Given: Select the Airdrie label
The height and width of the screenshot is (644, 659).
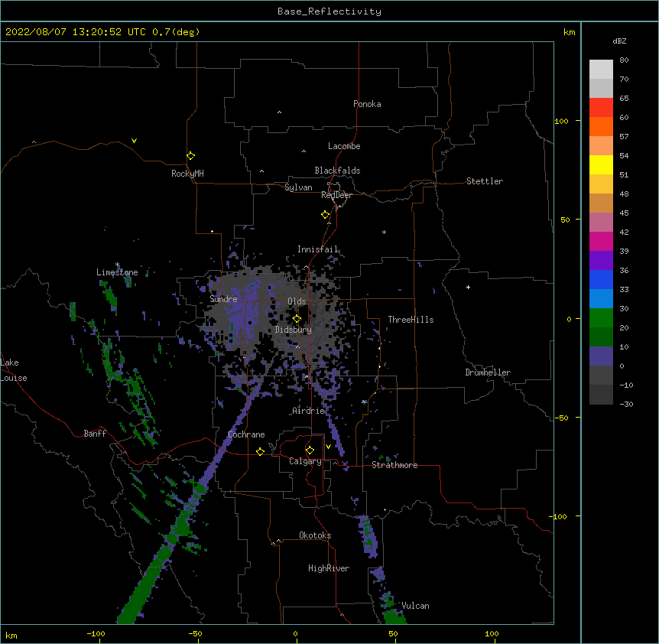Looking at the screenshot, I should [308, 411].
